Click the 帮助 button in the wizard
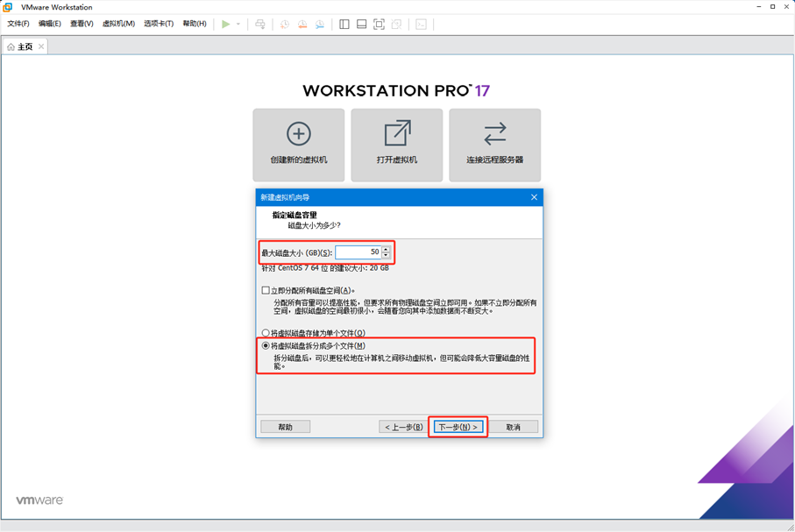795x532 pixels. tap(286, 427)
